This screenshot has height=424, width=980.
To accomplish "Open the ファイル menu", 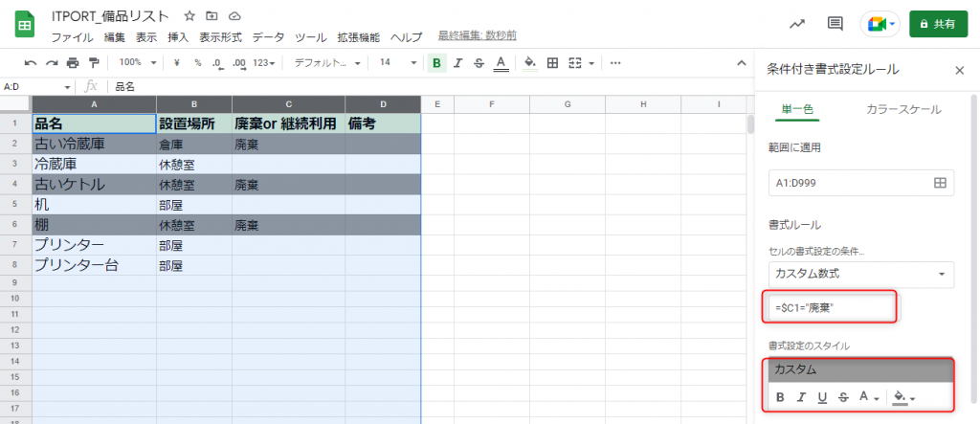I will (72, 37).
